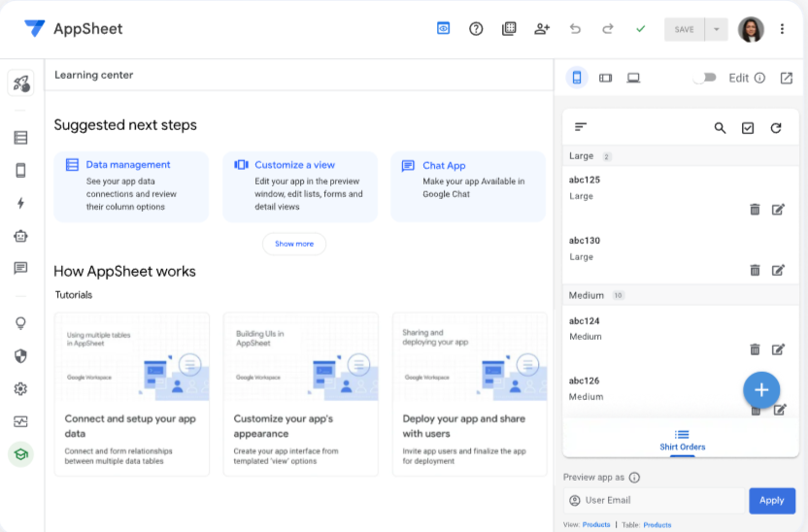
Task: Open the Settings gear icon
Action: click(x=20, y=389)
